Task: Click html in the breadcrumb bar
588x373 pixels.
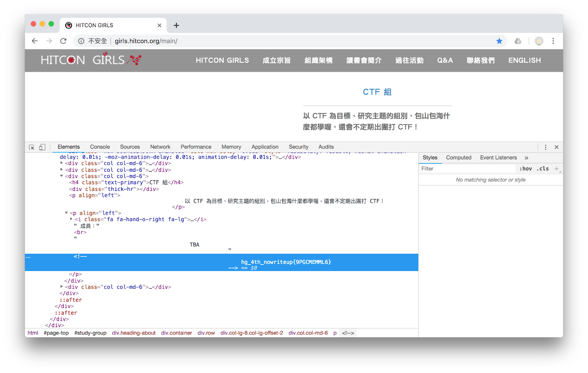Action: click(33, 333)
